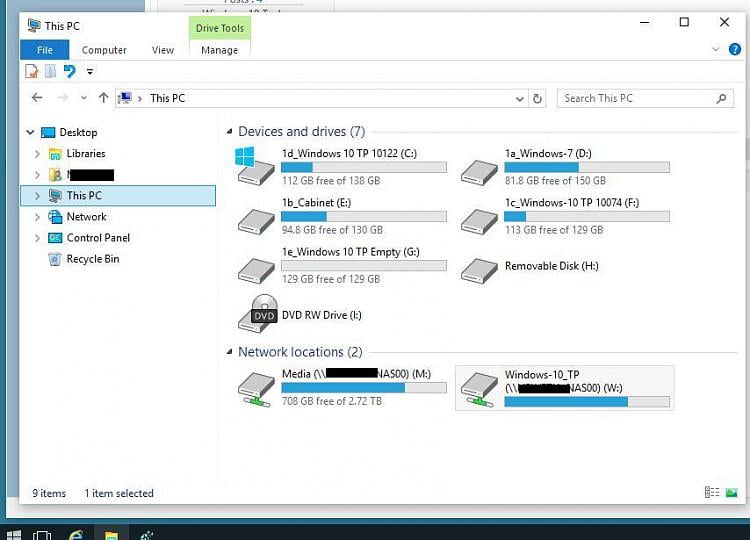Select Libraries in the navigation pane
This screenshot has width=750, height=540.
coord(86,154)
